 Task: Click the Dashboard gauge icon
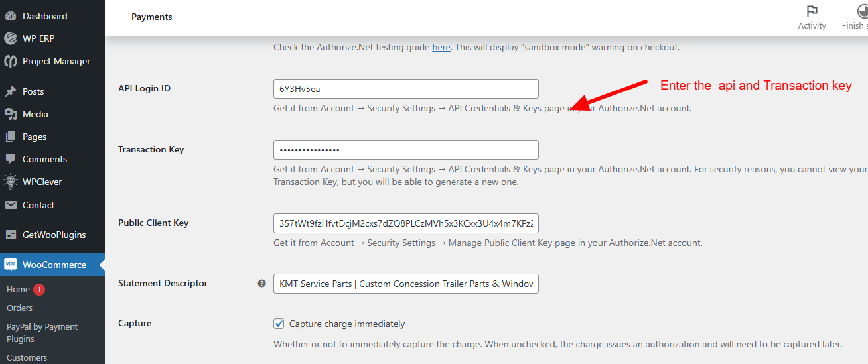pos(11,16)
